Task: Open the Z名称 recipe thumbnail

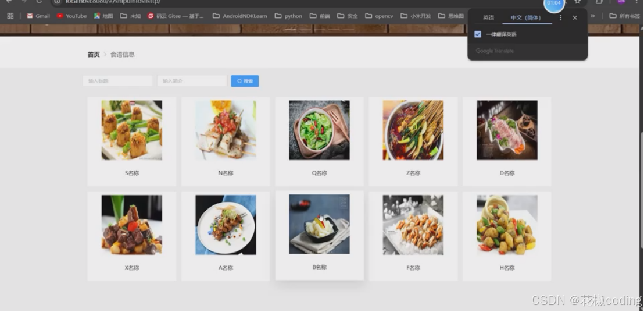Action: [413, 130]
